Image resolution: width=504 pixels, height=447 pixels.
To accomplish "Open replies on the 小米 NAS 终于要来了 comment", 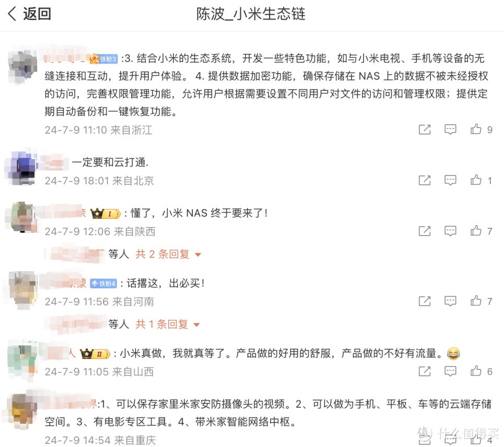I will coord(450,231).
